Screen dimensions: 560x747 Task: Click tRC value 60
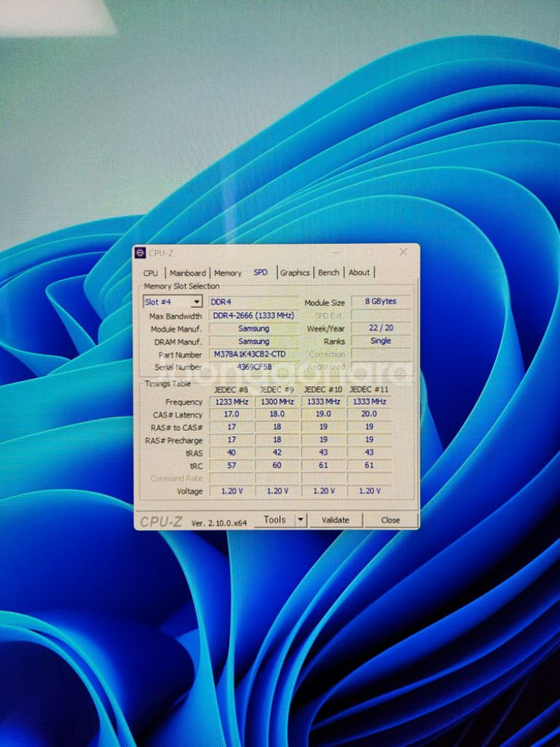coord(277,465)
